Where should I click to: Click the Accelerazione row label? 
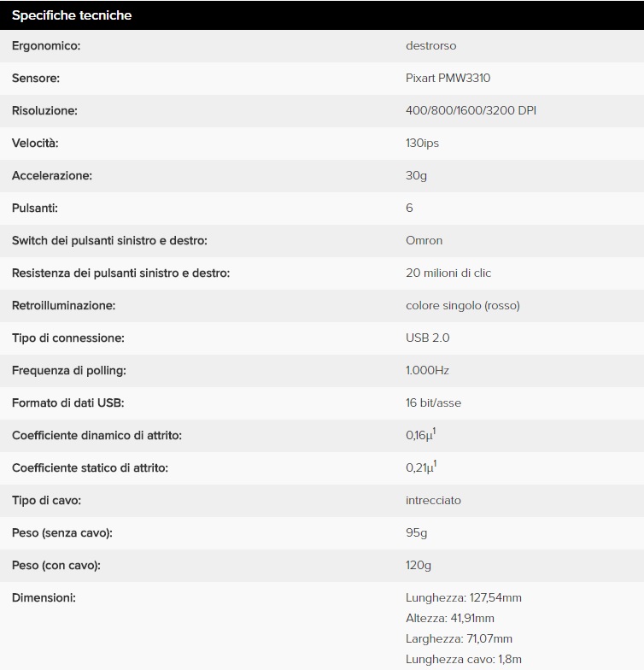point(52,175)
